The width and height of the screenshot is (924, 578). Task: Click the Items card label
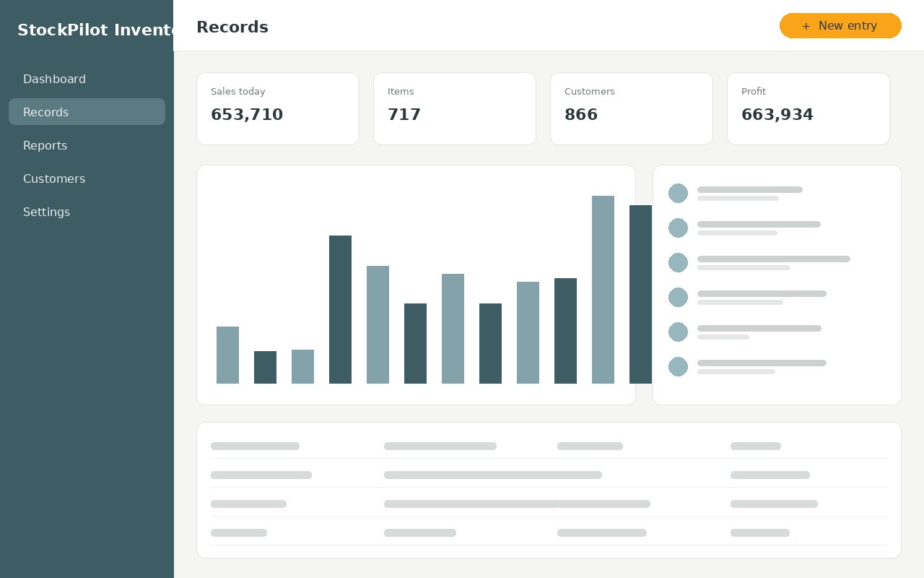401,92
